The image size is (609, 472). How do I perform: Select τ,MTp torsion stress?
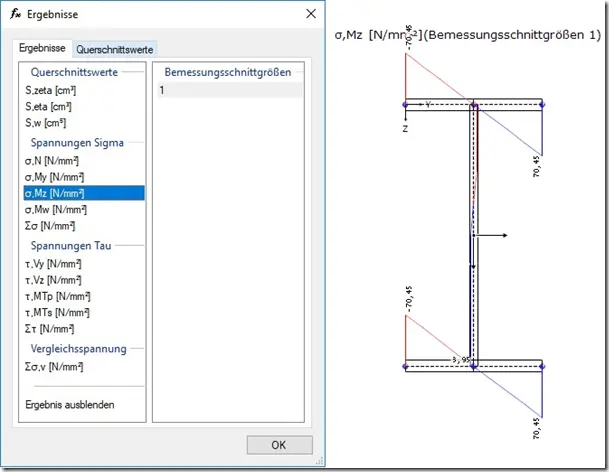(x=57, y=296)
